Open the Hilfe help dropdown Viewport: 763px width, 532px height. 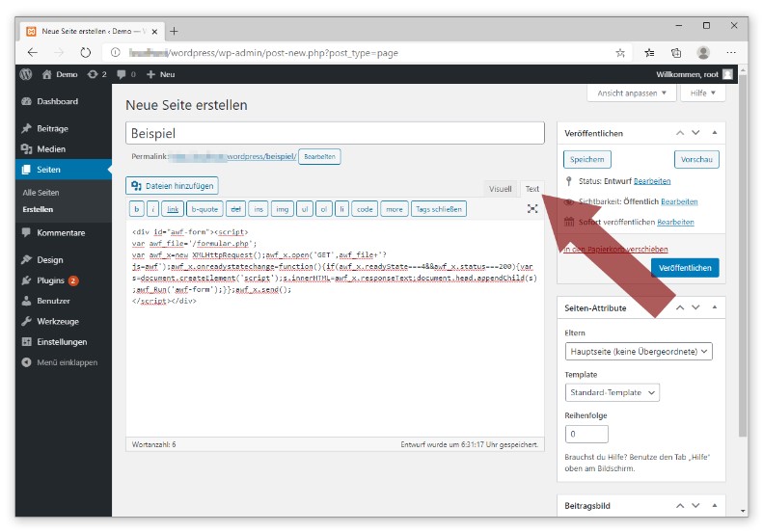pos(704,93)
